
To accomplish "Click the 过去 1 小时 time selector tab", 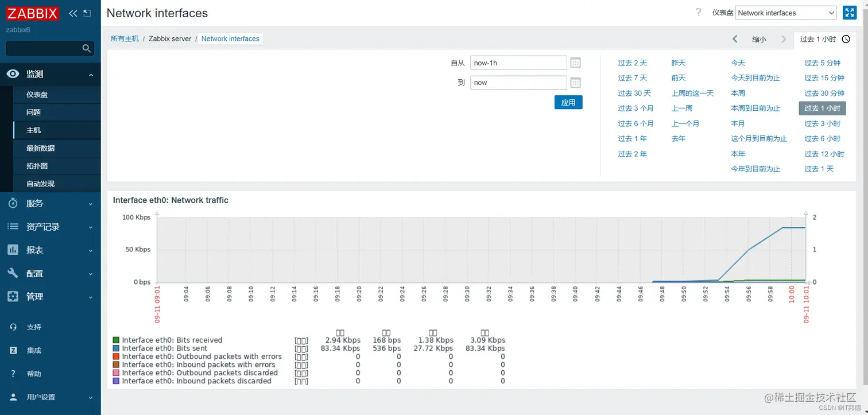I will 825,39.
